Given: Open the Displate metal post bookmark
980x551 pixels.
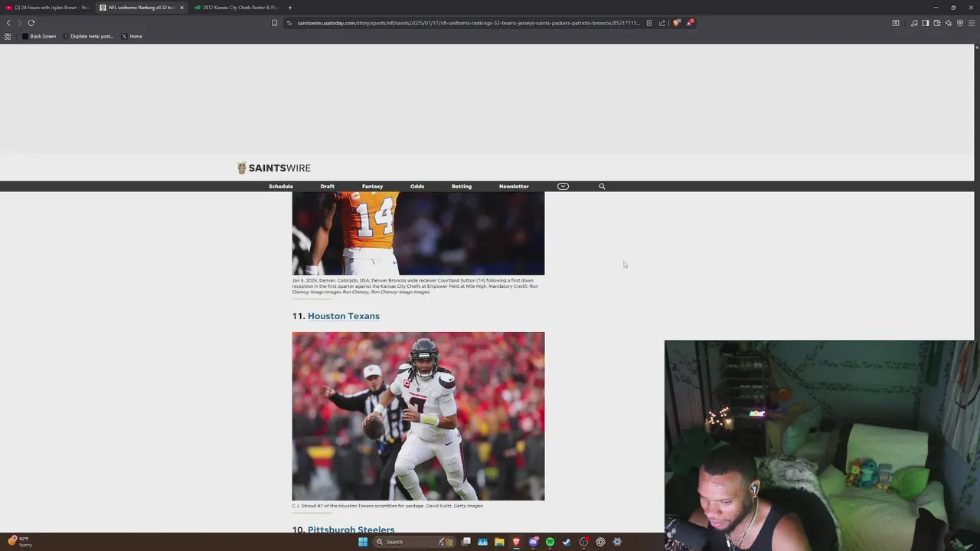Looking at the screenshot, I should (x=88, y=36).
